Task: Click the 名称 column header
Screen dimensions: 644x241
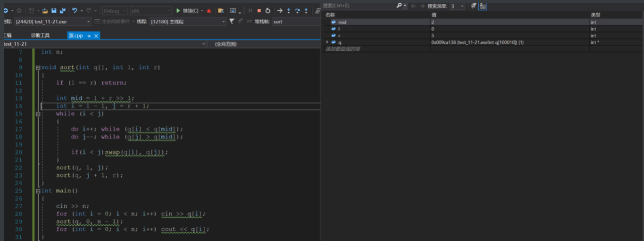Action: click(x=330, y=15)
